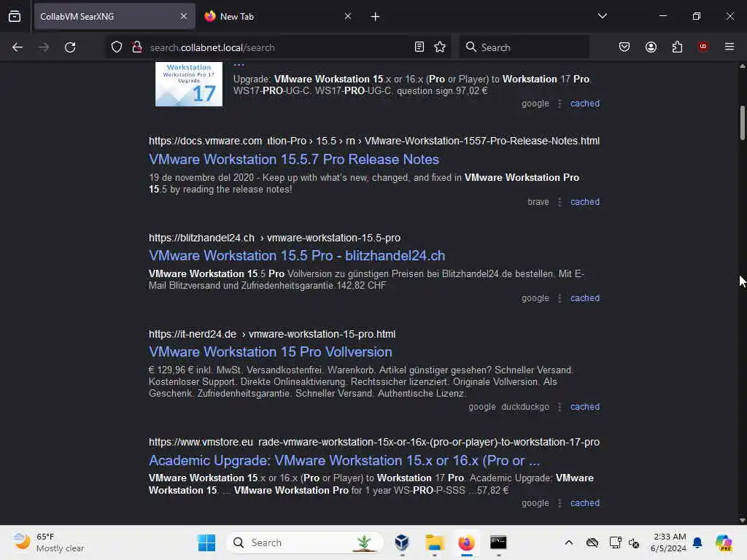Open cached copy of Workstation 17 upgrade result
The height and width of the screenshot is (560, 747).
click(585, 104)
